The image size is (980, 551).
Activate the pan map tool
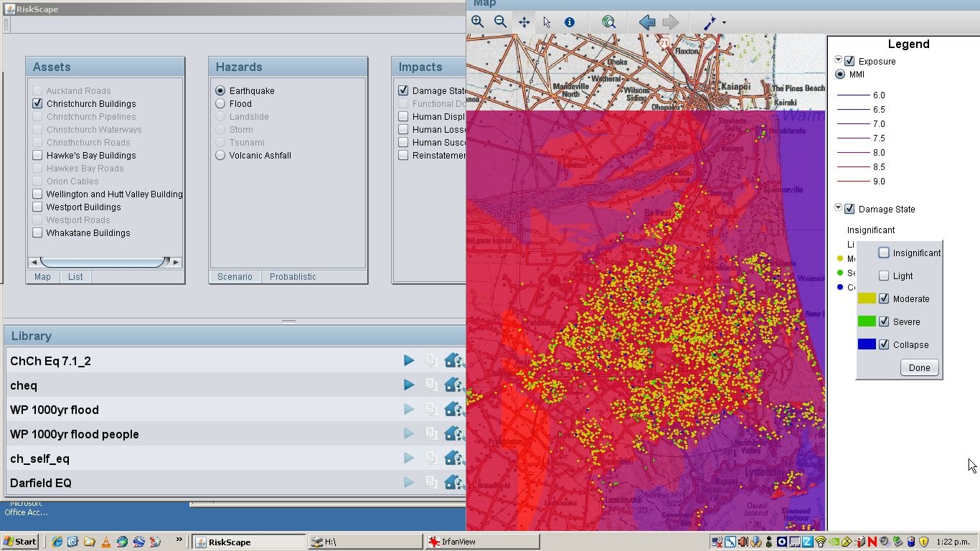click(x=524, y=22)
